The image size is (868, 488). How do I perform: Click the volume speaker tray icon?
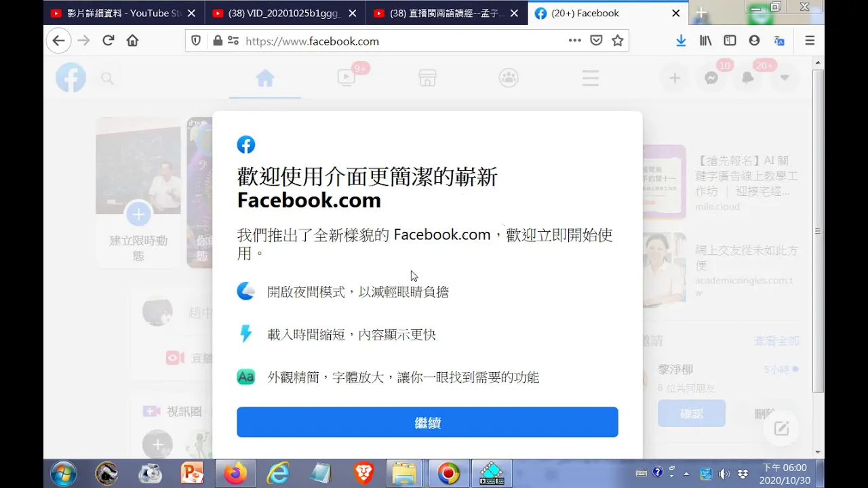(x=724, y=473)
